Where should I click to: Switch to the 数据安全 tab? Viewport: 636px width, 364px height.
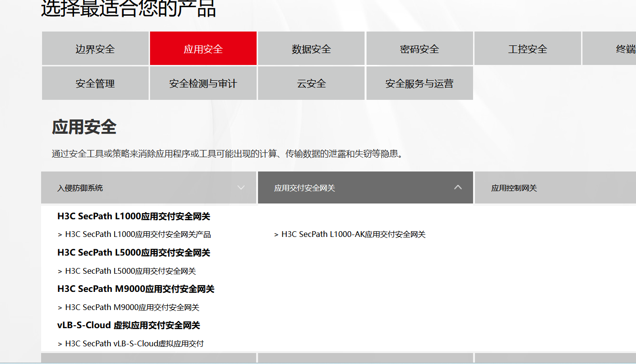tap(311, 48)
